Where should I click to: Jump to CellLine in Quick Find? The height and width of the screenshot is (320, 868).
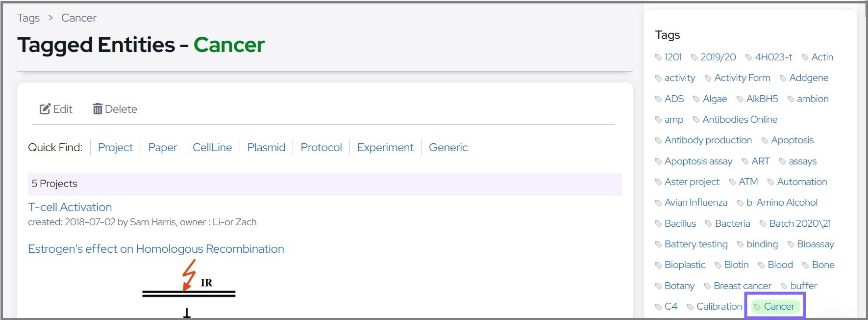point(212,147)
